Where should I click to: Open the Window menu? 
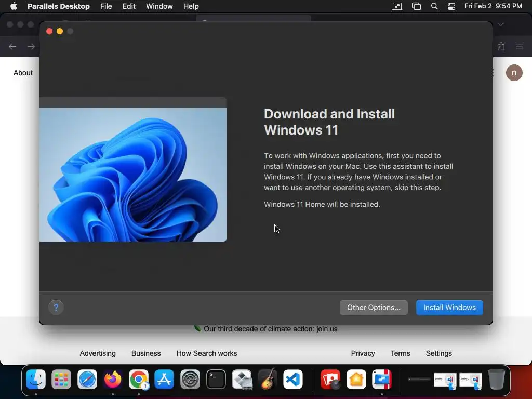[159, 6]
